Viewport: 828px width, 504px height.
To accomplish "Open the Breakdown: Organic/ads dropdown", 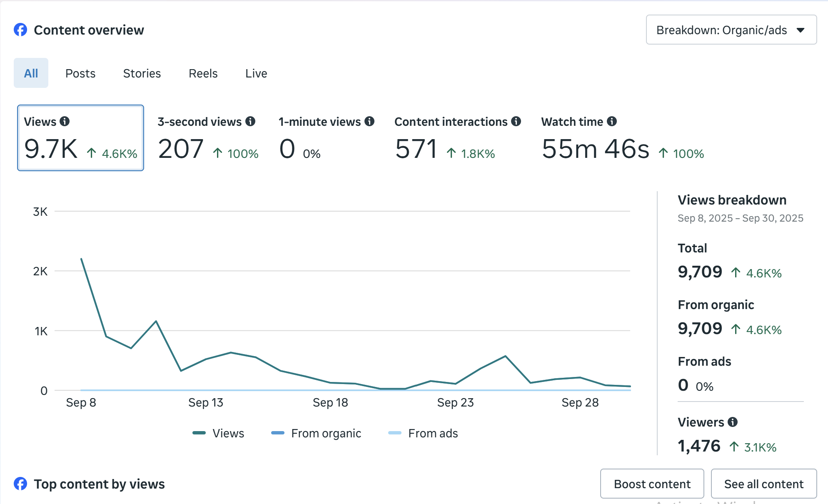I will pos(731,30).
